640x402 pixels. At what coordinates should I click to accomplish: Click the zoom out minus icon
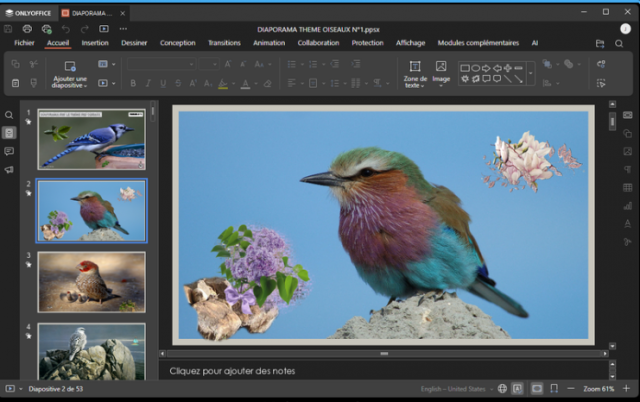(573, 388)
